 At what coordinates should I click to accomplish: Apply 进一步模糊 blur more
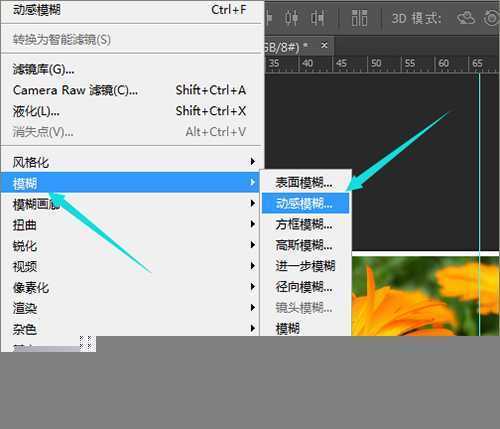(305, 266)
